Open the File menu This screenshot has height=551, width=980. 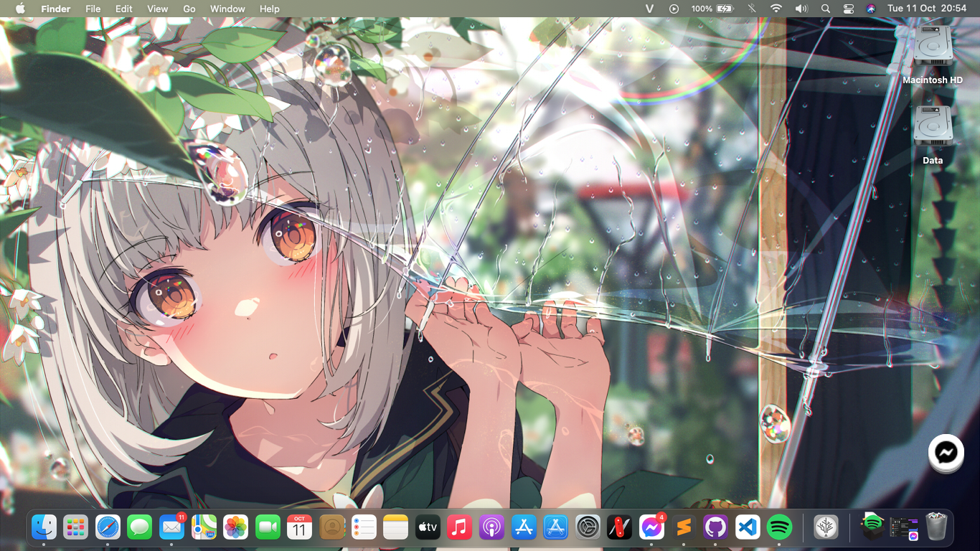(93, 9)
